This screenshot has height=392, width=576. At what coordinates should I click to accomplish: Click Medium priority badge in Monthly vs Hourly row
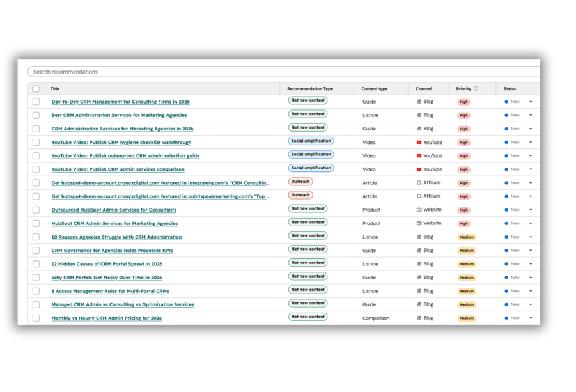[467, 318]
